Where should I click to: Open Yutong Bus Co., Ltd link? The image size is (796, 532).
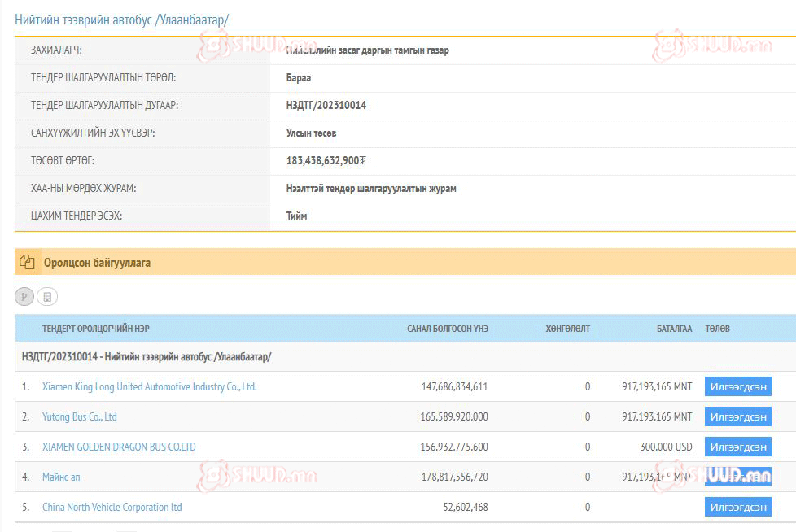coord(79,417)
